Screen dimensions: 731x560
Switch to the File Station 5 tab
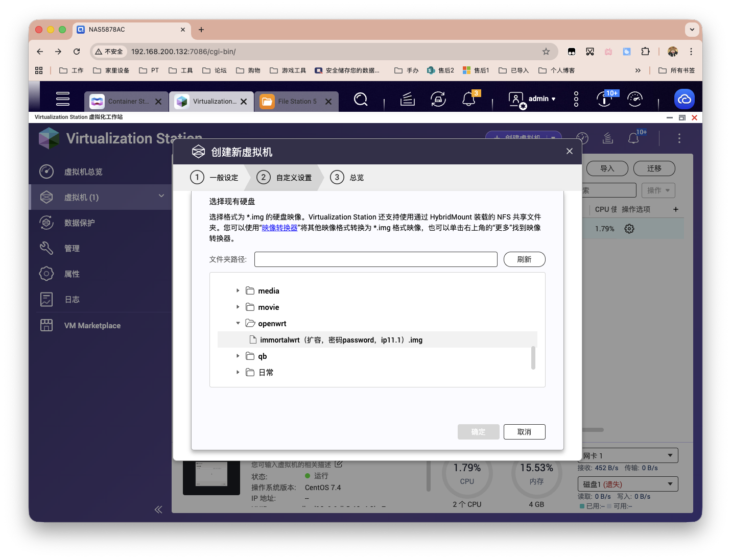(296, 101)
